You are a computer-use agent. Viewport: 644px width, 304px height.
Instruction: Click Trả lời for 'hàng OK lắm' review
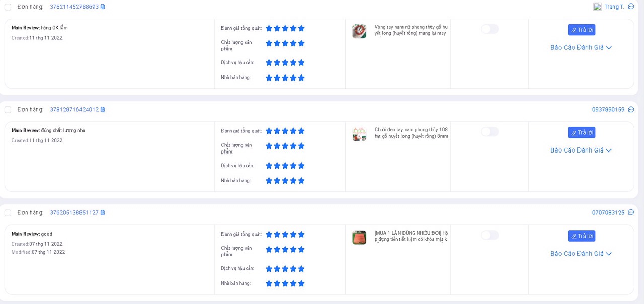pos(581,30)
